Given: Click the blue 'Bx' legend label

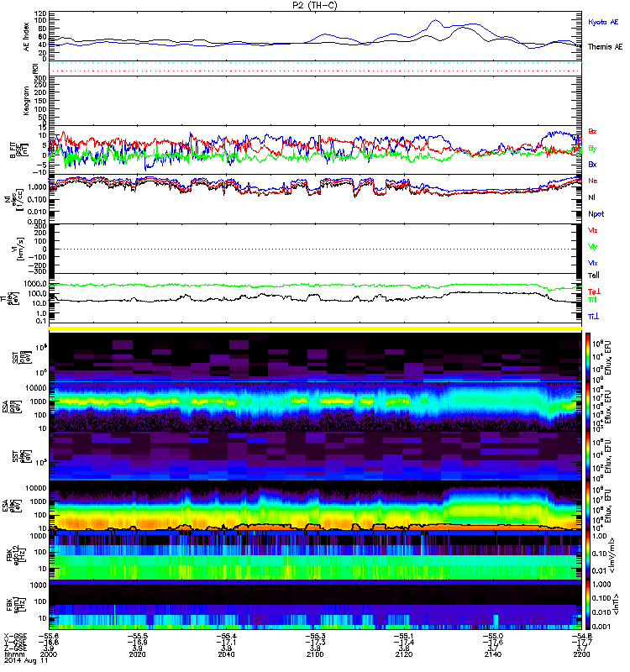Looking at the screenshot, I should pos(592,164).
